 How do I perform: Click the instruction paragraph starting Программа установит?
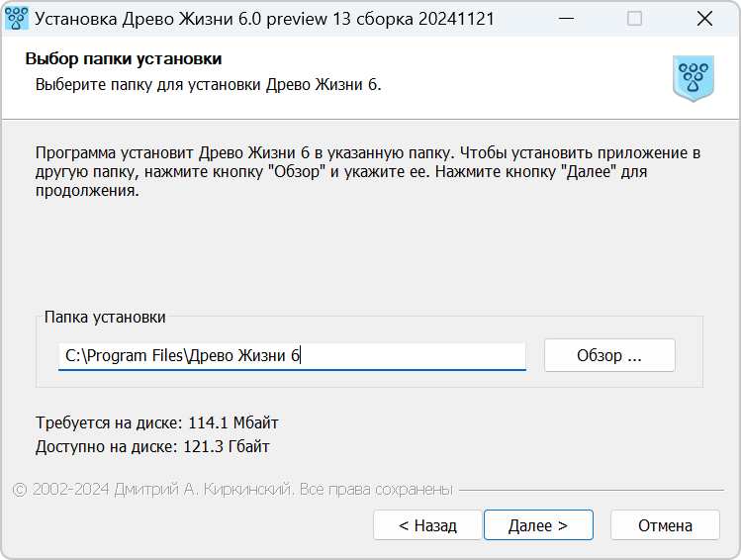(368, 171)
